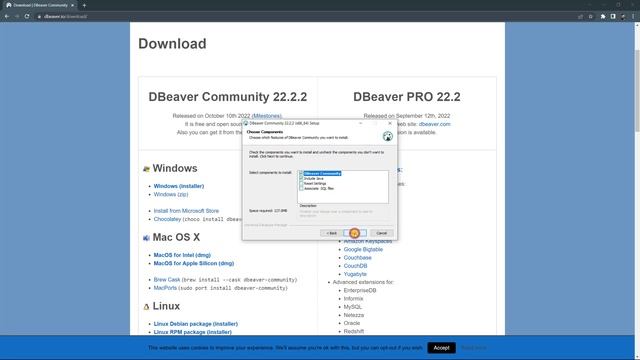640x360 pixels.
Task: Reload the DBeaver download page
Action: pyautogui.click(x=27, y=16)
